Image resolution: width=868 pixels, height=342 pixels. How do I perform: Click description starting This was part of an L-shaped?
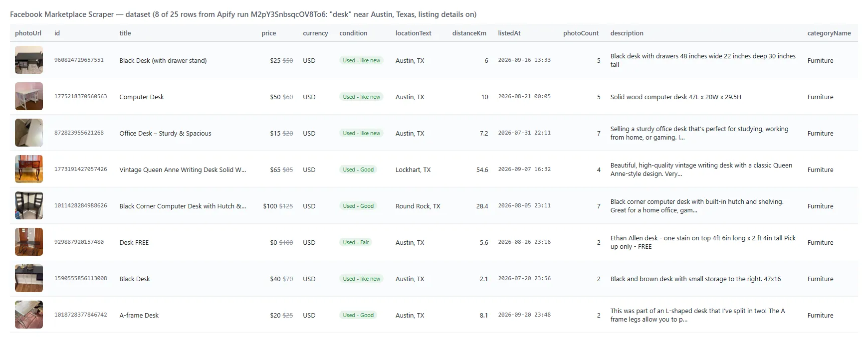click(x=697, y=315)
